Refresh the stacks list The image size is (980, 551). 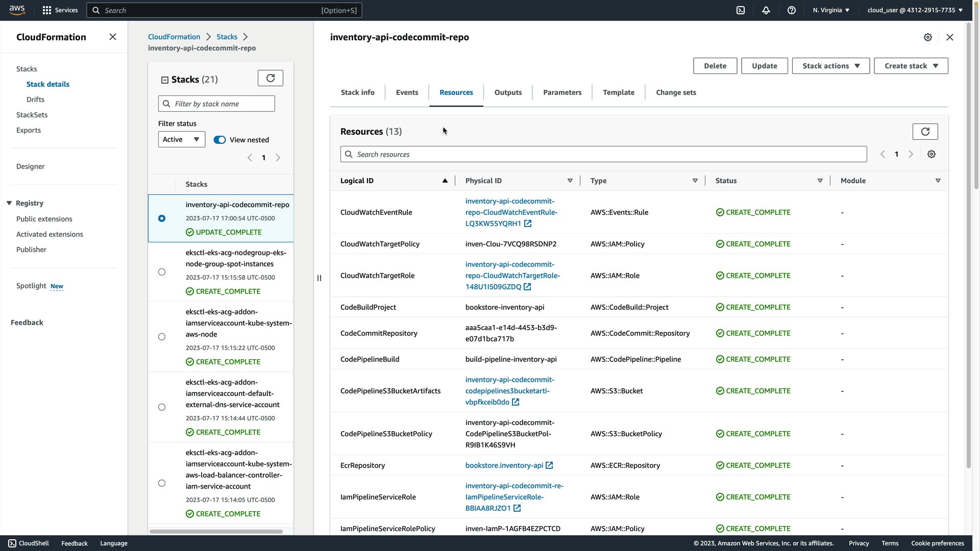[270, 78]
